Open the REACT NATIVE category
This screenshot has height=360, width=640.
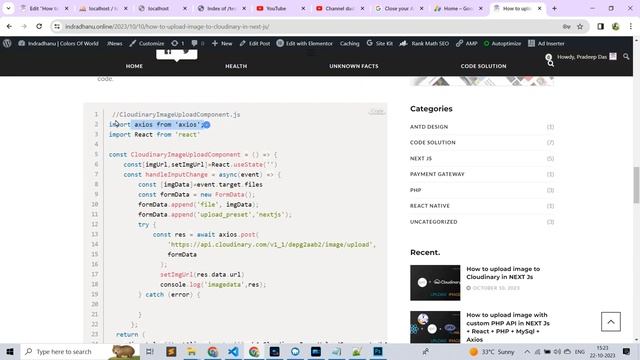pyautogui.click(x=430, y=206)
